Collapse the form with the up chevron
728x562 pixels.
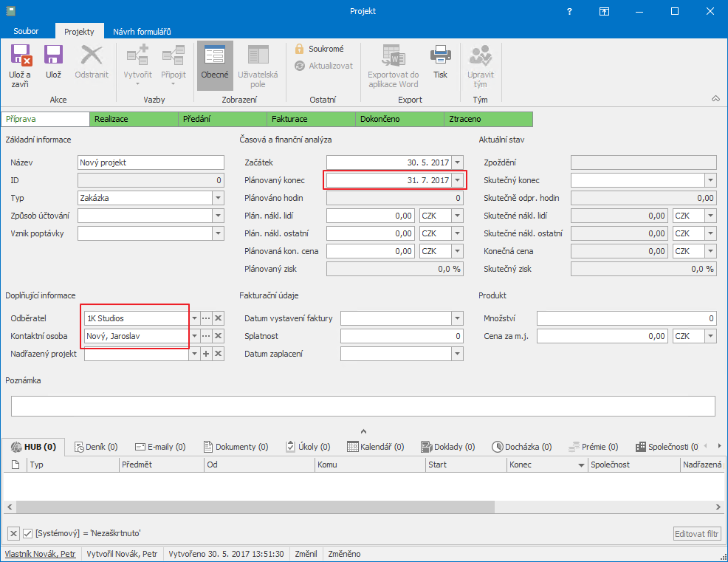click(363, 431)
